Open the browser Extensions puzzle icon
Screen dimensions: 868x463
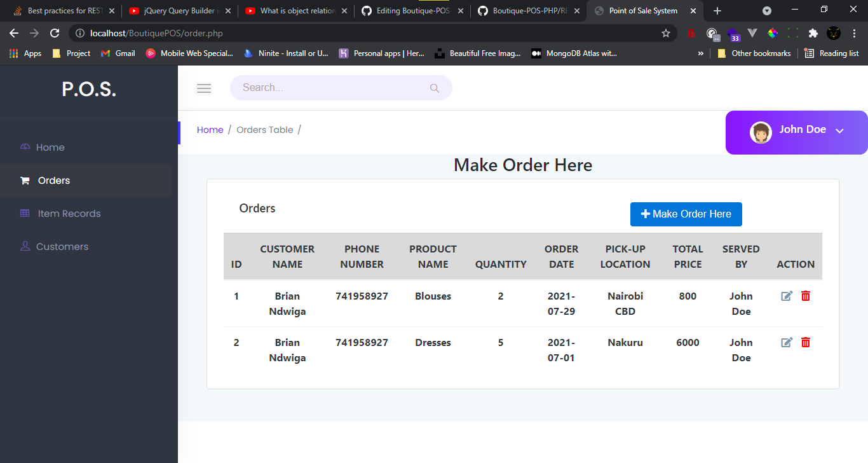point(813,33)
